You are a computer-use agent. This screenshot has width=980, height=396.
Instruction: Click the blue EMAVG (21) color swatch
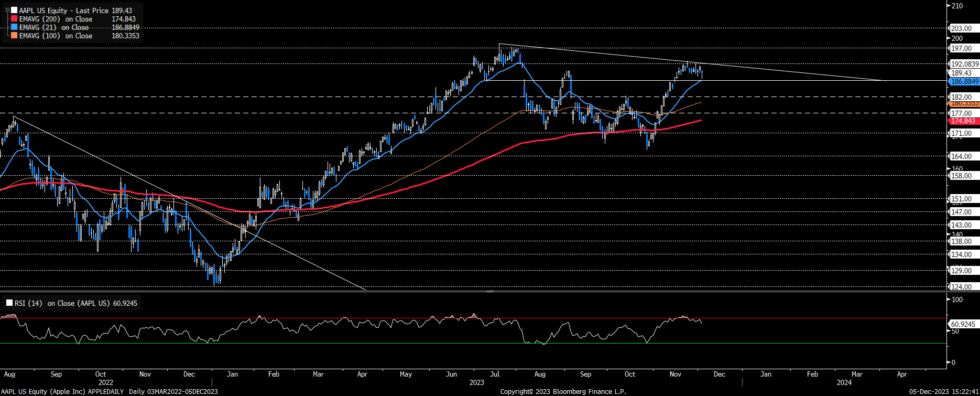(14, 27)
